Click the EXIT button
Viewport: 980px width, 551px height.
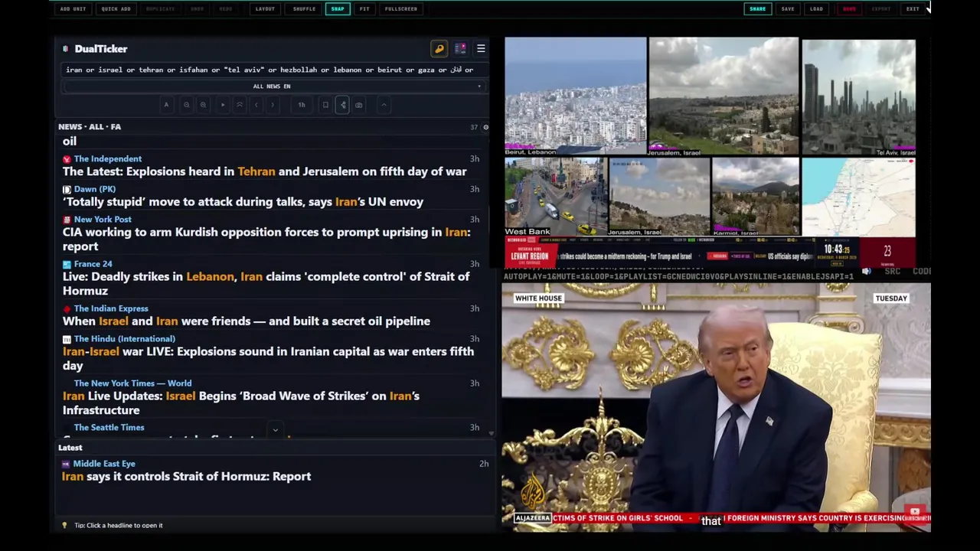click(x=913, y=9)
